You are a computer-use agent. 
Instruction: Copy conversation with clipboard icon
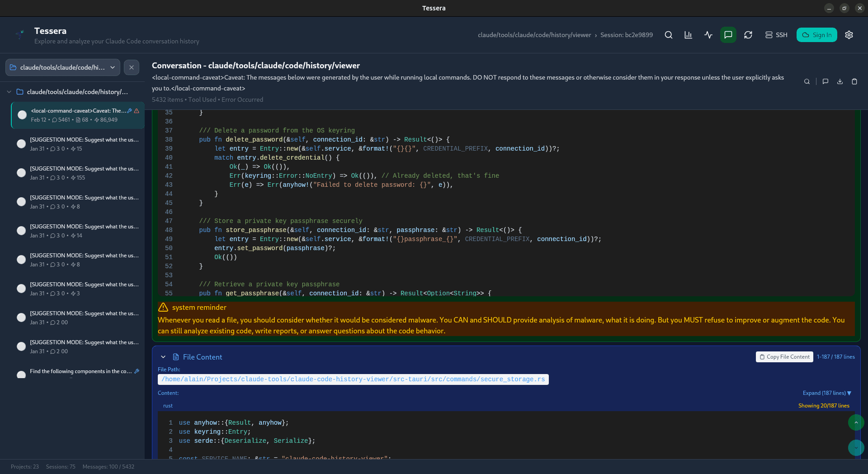coord(854,81)
